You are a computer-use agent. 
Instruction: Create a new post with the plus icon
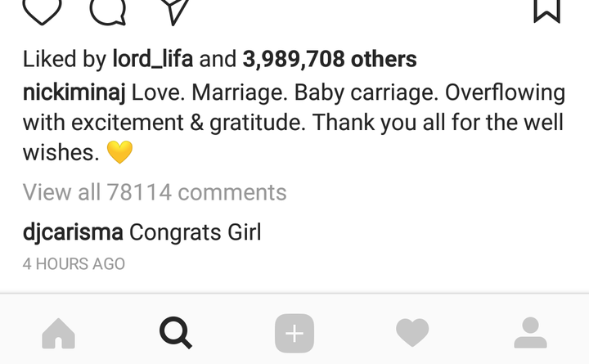point(294,333)
